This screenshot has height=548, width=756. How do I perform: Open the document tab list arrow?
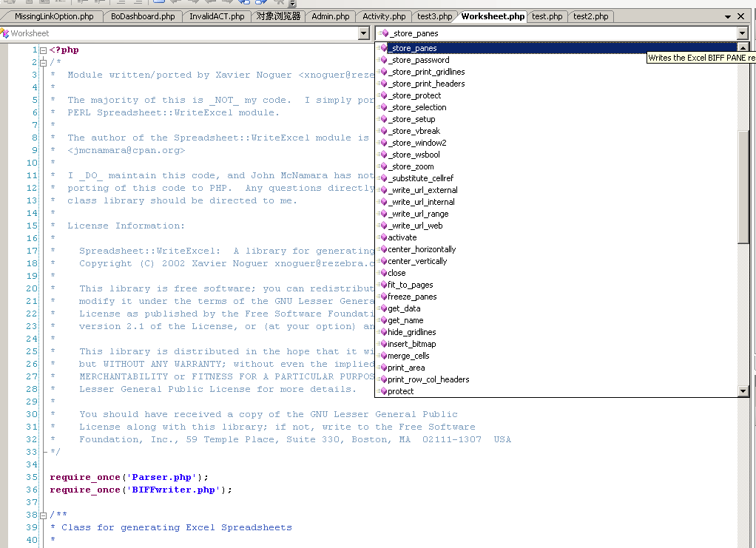click(x=728, y=16)
